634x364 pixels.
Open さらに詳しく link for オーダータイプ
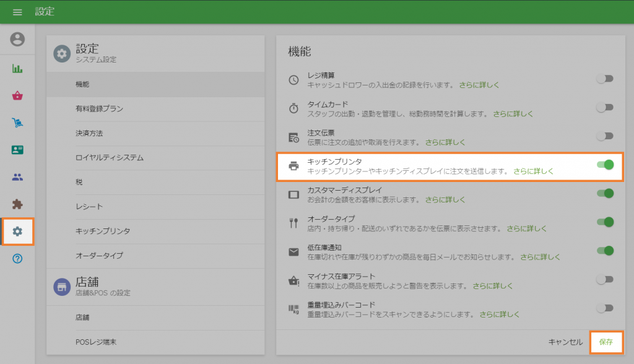click(x=526, y=228)
